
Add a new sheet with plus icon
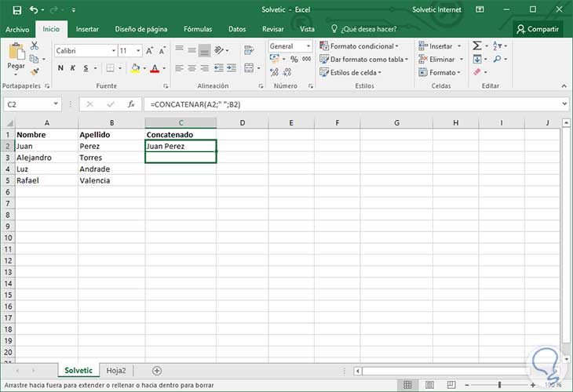[x=157, y=371]
